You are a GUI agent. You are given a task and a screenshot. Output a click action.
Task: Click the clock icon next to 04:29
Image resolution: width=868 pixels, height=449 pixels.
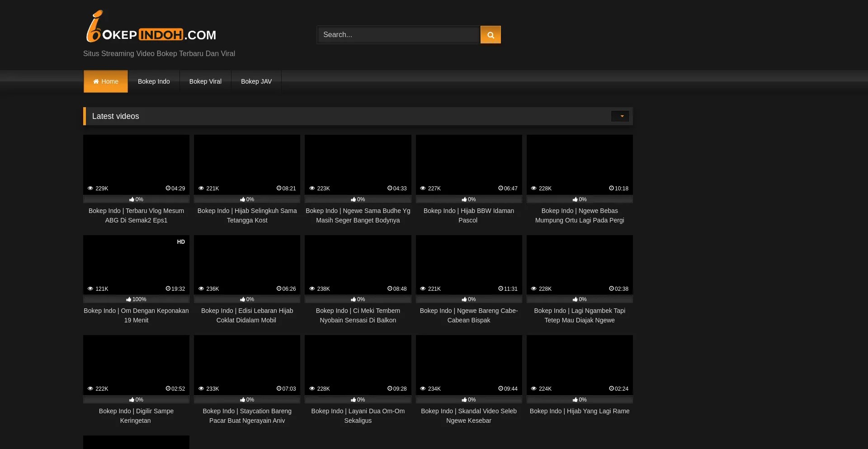tap(168, 189)
